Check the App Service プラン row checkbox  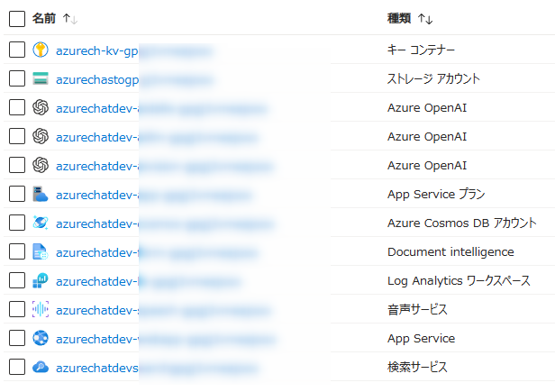click(17, 194)
